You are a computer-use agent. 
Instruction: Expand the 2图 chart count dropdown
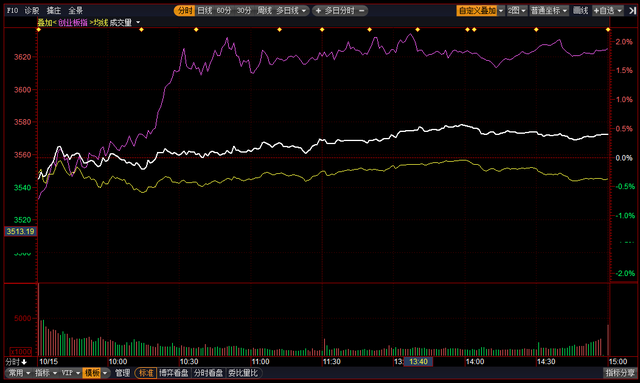517,11
